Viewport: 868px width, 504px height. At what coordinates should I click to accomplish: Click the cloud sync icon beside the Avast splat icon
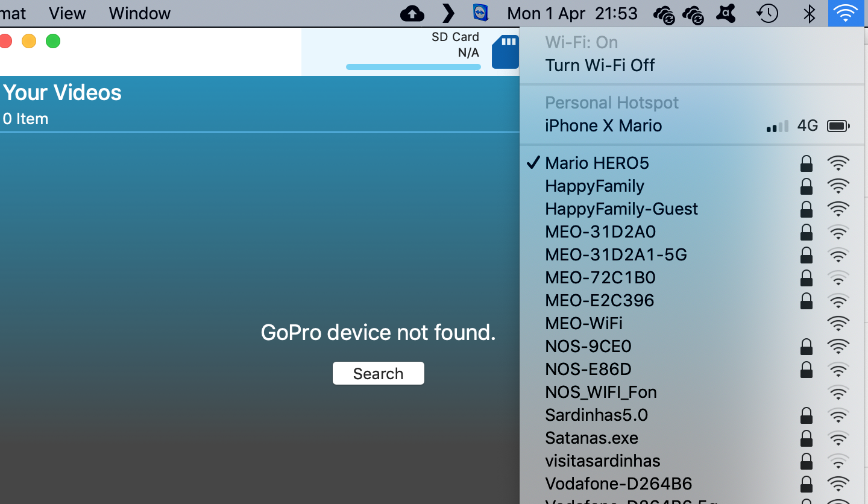point(693,14)
